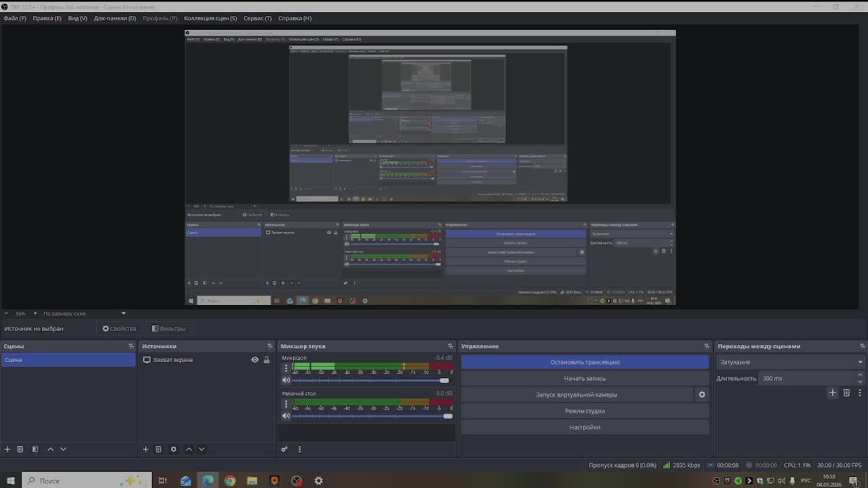Add a new scene with the plus icon
Screen dimensions: 868x488
pyautogui.click(x=7, y=449)
